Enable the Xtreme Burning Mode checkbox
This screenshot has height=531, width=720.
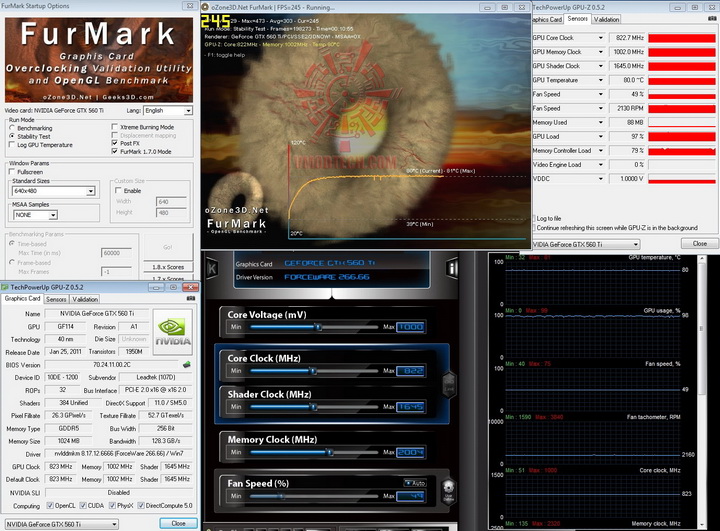tap(114, 127)
